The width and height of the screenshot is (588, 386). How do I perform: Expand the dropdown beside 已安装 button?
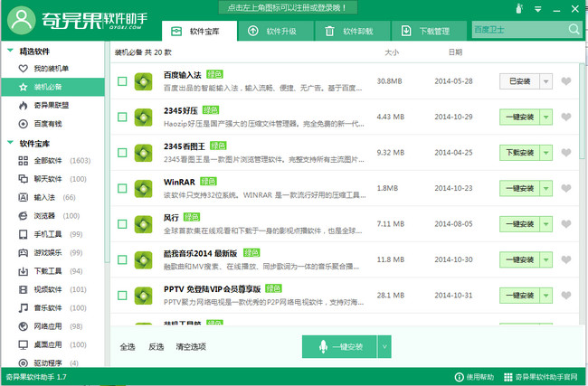click(545, 81)
